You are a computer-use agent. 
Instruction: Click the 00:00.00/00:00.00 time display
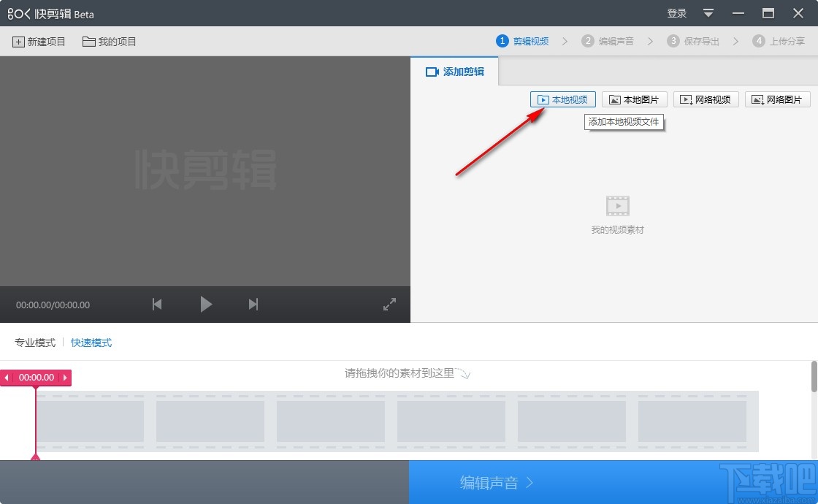point(53,305)
